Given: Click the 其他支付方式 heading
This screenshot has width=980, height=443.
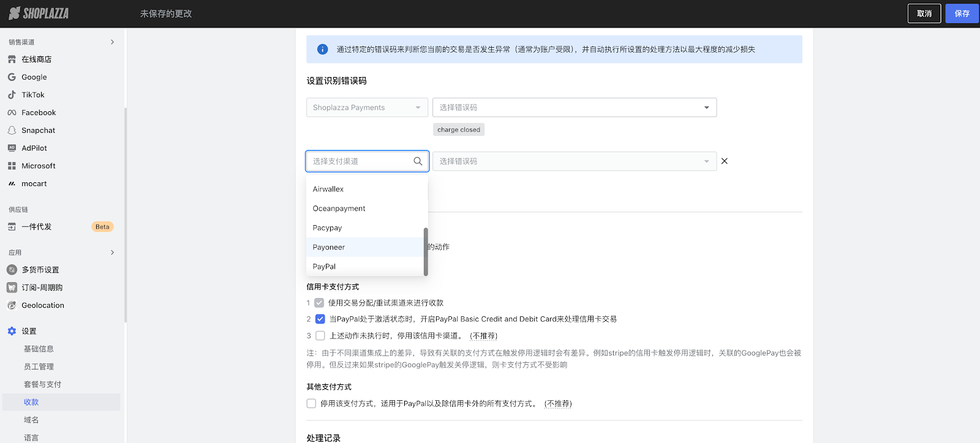Looking at the screenshot, I should pyautogui.click(x=329, y=387).
